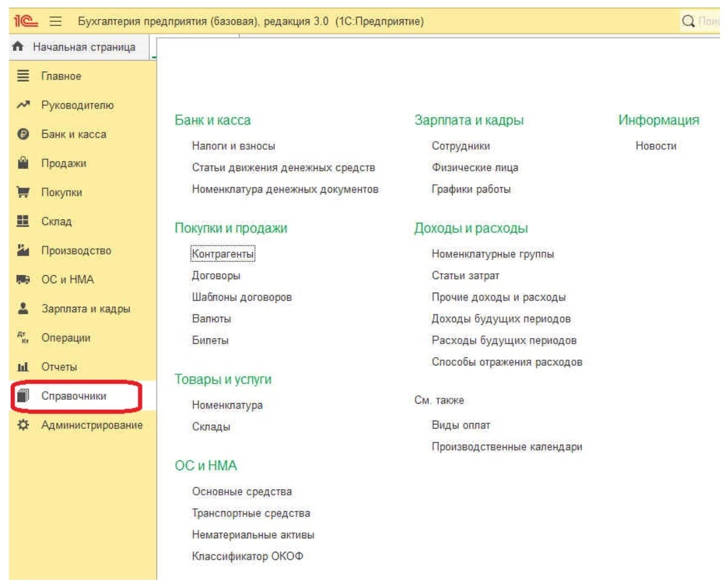Open Прочие доходы и расходы
The width and height of the screenshot is (728, 584).
(x=498, y=297)
